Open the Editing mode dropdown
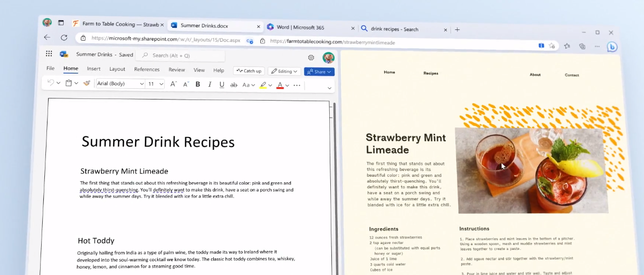The height and width of the screenshot is (275, 644). [283, 71]
